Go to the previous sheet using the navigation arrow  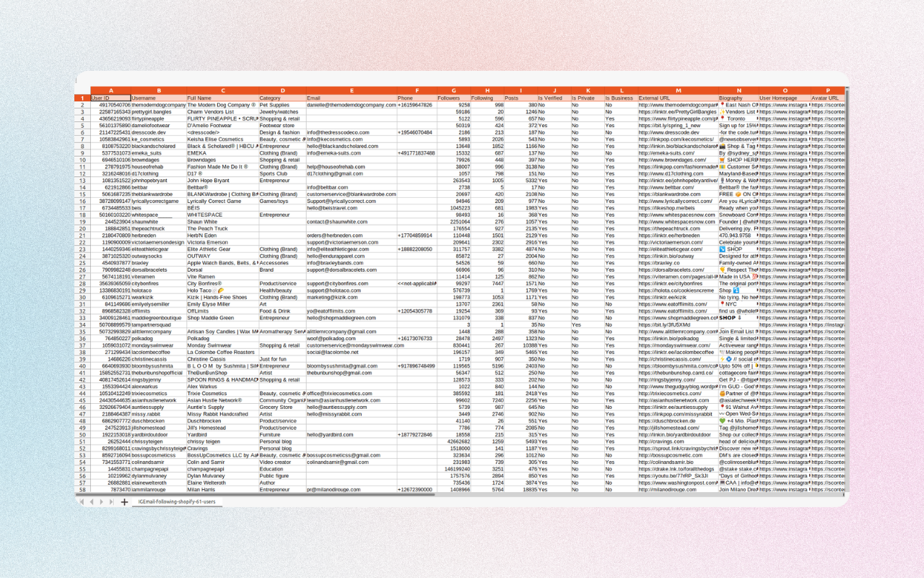(92, 501)
